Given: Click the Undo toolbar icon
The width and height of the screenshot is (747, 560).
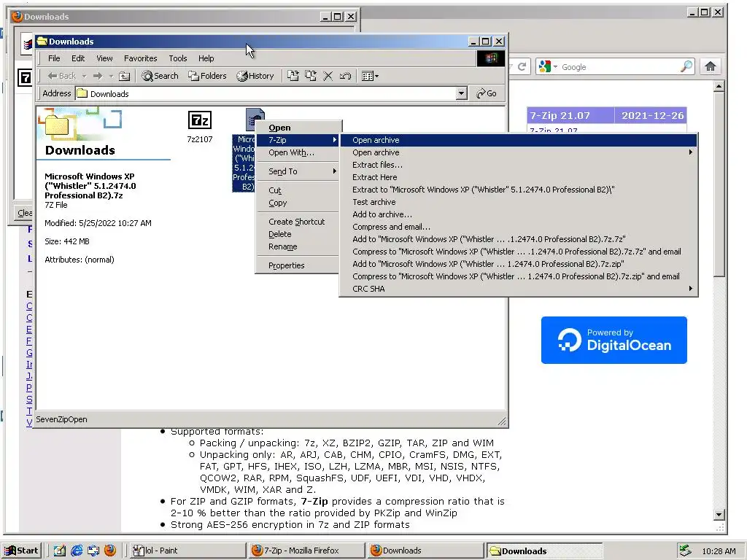Looking at the screenshot, I should point(345,76).
